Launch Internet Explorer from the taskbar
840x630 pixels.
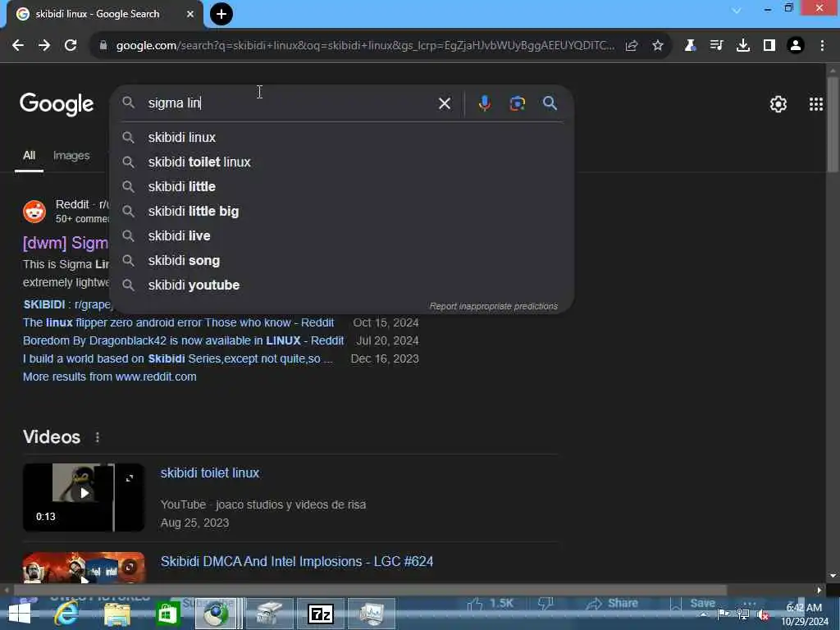67,614
